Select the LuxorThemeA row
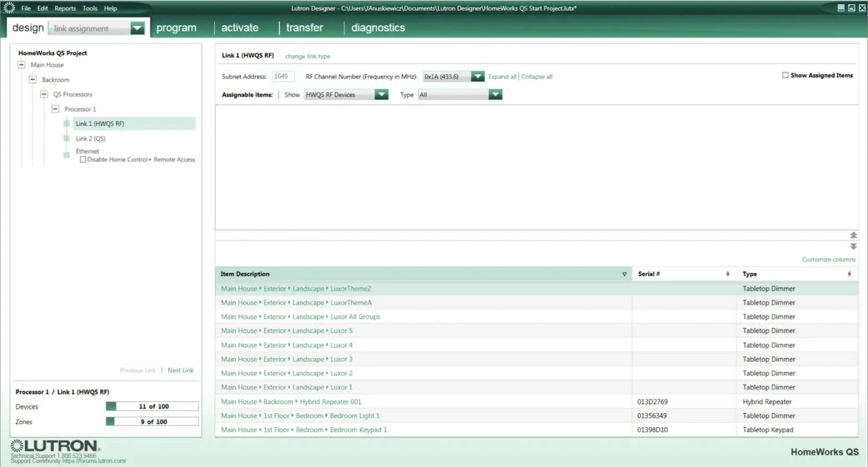 coord(536,303)
